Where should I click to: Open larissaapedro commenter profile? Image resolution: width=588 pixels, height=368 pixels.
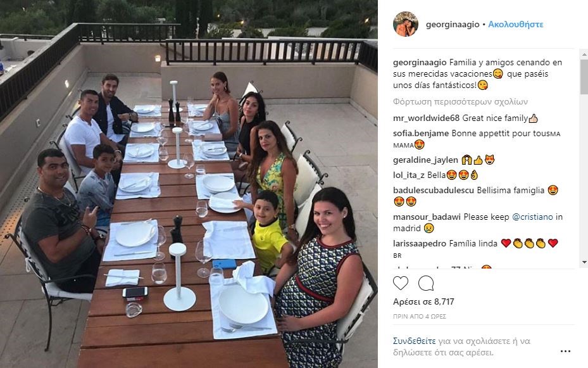[420, 243]
